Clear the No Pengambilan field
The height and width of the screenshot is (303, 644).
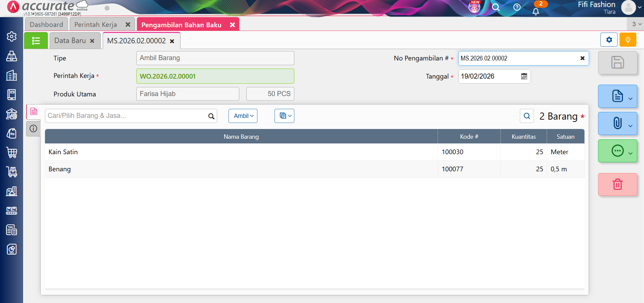tap(582, 58)
